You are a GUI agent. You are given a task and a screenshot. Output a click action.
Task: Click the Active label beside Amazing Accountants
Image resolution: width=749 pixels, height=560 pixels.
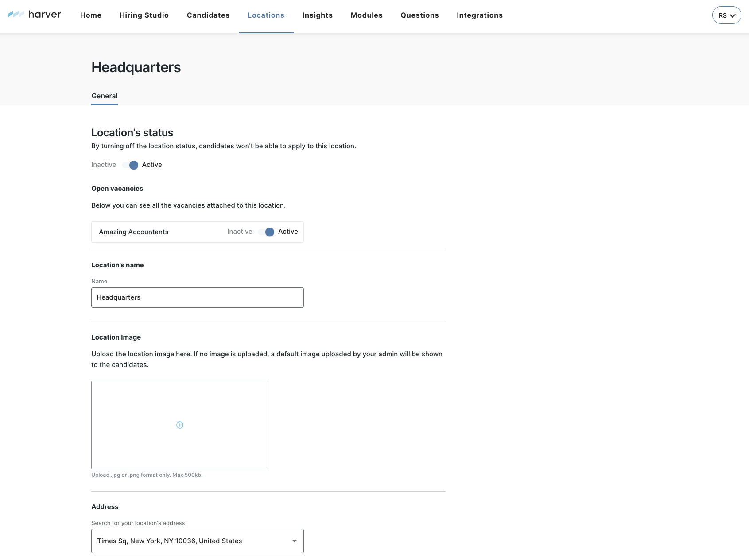pyautogui.click(x=288, y=232)
